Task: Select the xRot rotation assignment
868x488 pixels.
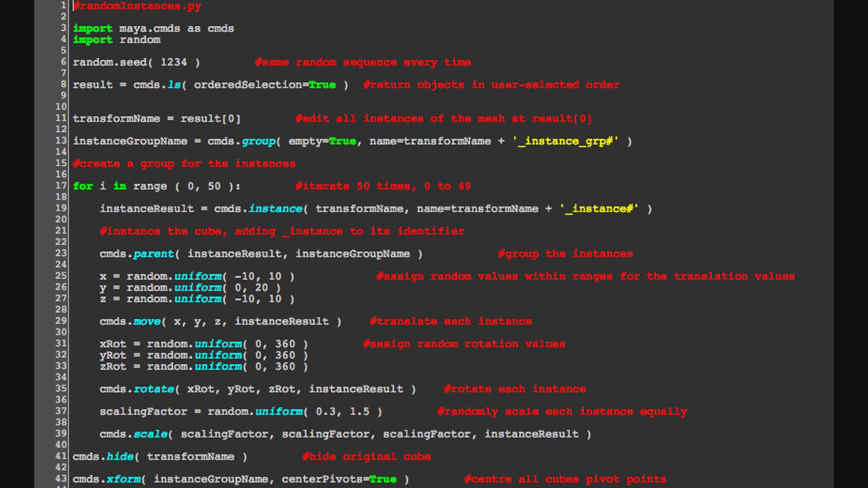Action: point(203,343)
